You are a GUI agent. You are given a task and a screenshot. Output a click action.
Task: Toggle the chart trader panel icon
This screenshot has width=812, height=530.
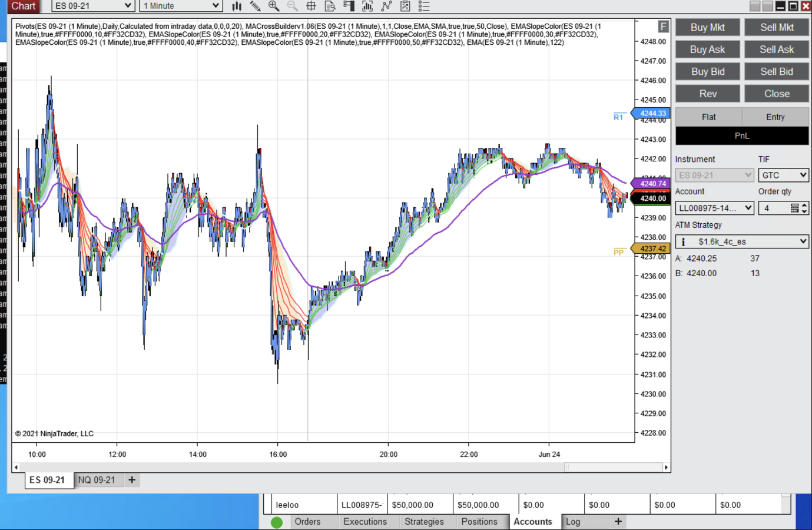point(349,6)
